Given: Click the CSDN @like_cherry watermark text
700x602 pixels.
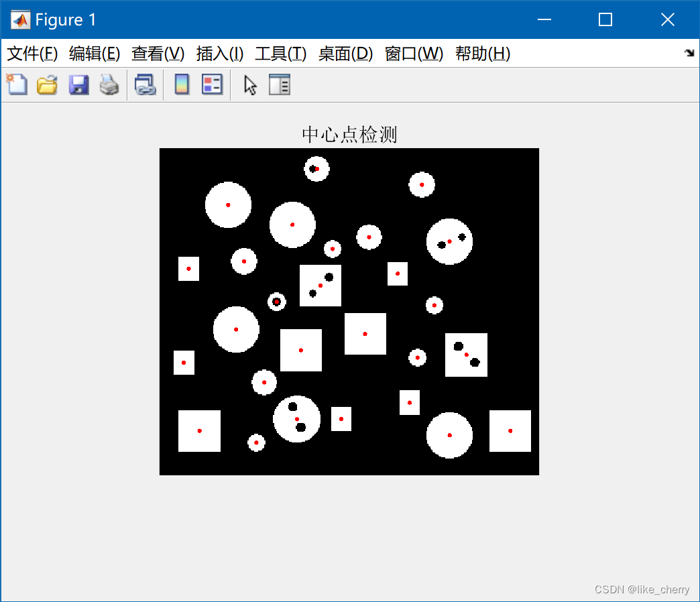Looking at the screenshot, I should (x=642, y=589).
